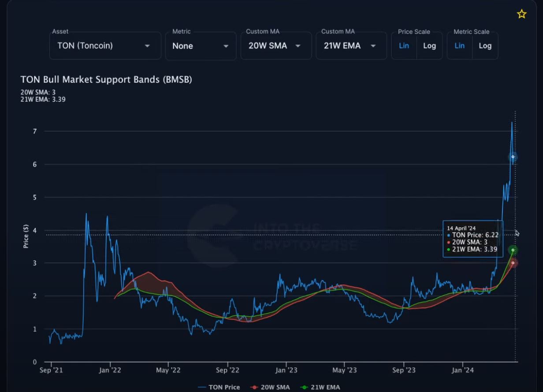Click the "May '23" x-axis label

click(x=345, y=370)
